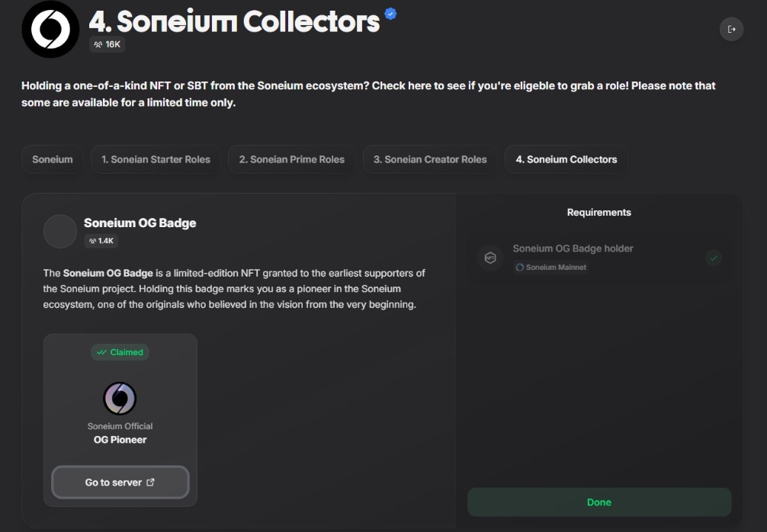This screenshot has height=532, width=767.
Task: Click the blue verified badge icon
Action: [x=390, y=14]
